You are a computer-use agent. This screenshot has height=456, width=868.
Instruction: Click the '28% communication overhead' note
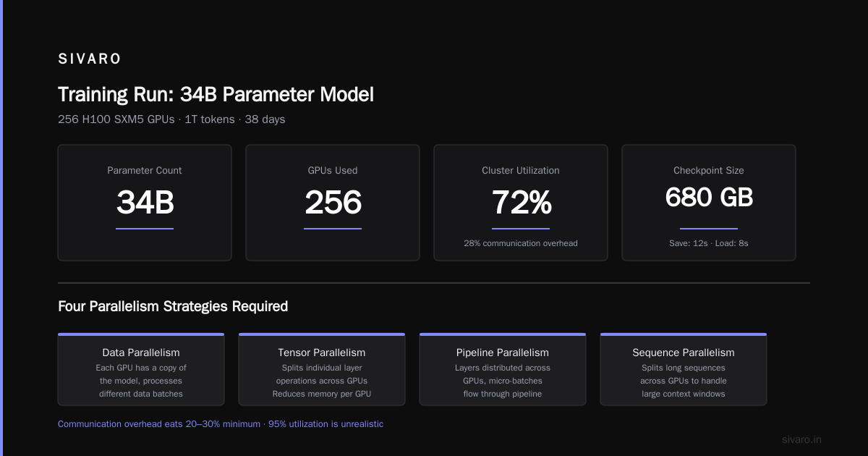pos(521,243)
